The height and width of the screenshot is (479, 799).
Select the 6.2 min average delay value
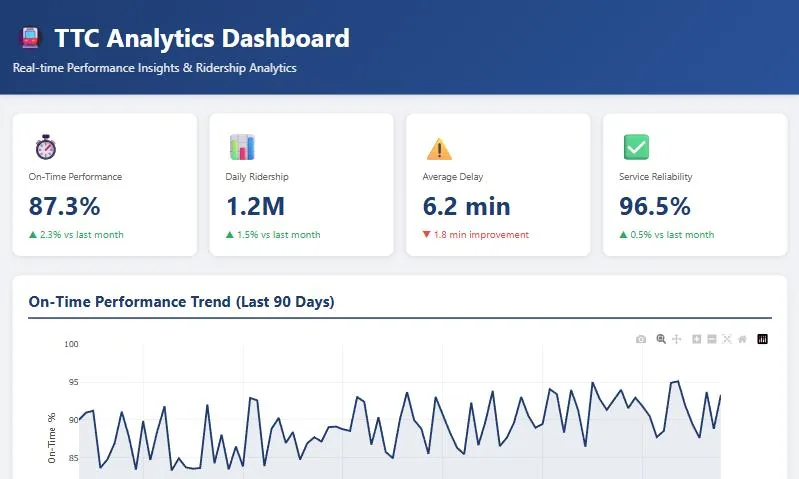tap(466, 206)
